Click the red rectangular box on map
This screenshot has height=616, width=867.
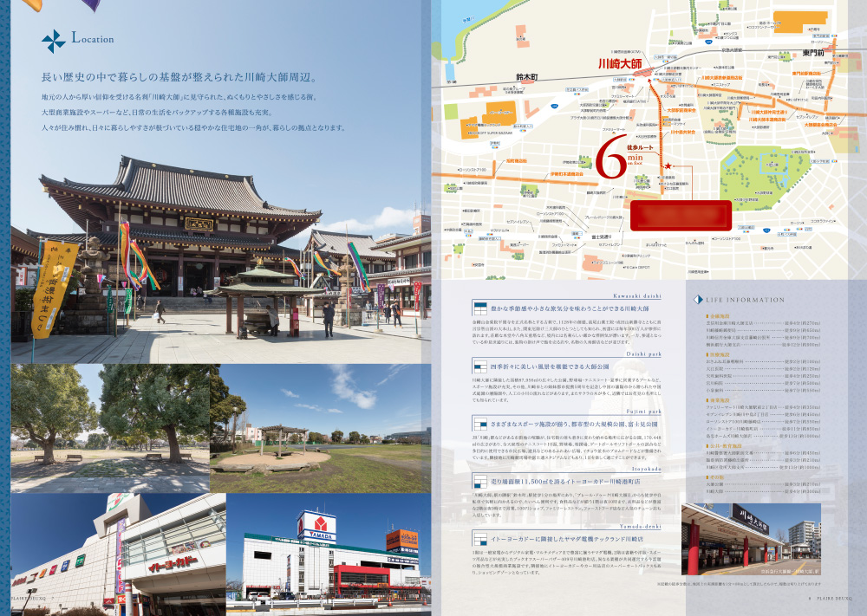tap(680, 215)
